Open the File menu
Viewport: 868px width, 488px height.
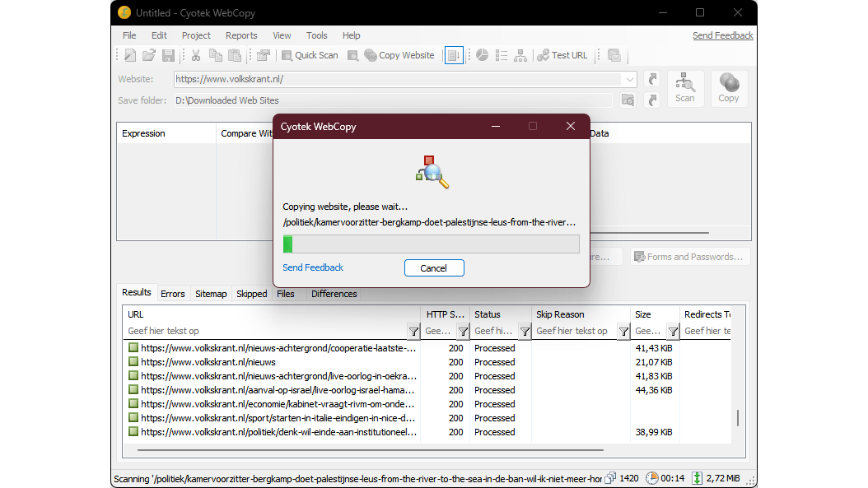[129, 35]
